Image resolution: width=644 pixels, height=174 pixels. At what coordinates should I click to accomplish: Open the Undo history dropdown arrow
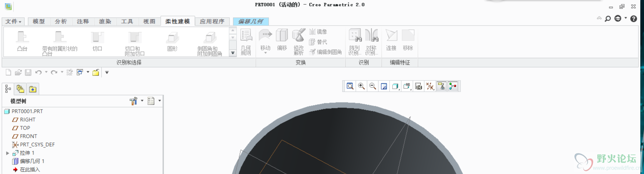point(46,72)
